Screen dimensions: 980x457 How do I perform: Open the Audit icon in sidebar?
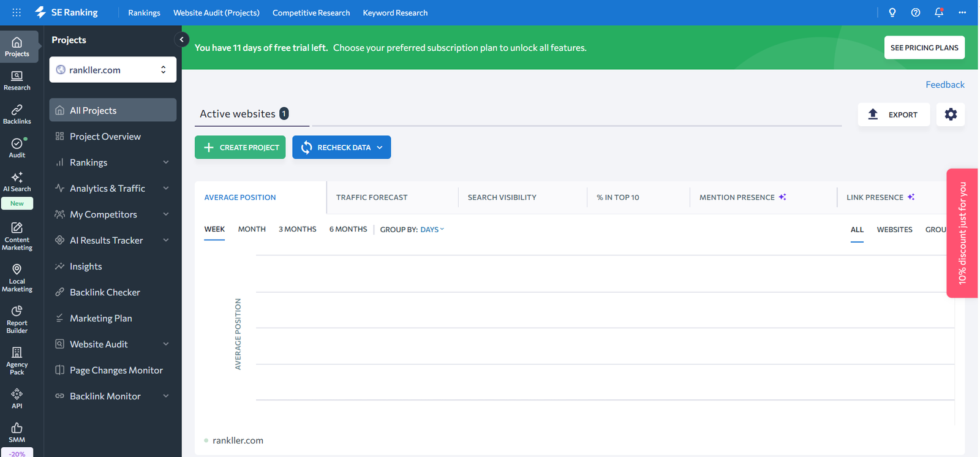17,148
